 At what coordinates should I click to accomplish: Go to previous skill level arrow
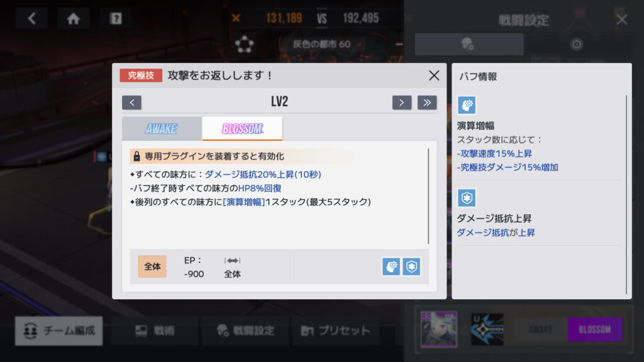[x=131, y=102]
